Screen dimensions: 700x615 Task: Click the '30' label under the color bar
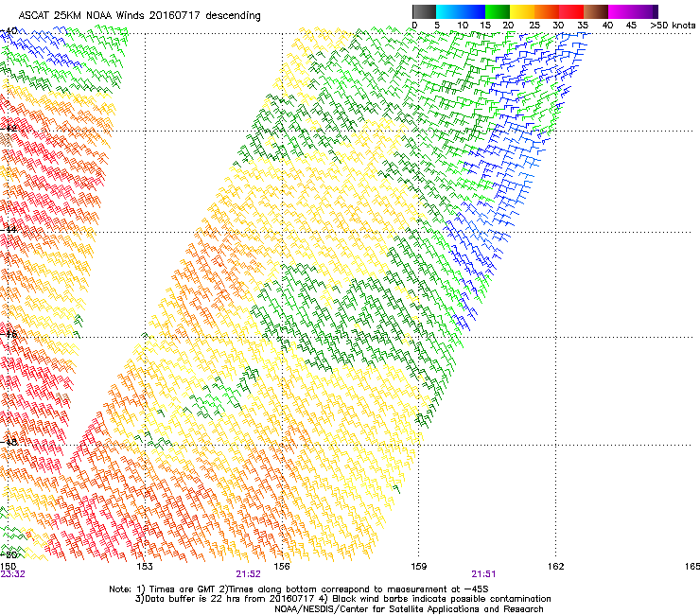coord(558,26)
